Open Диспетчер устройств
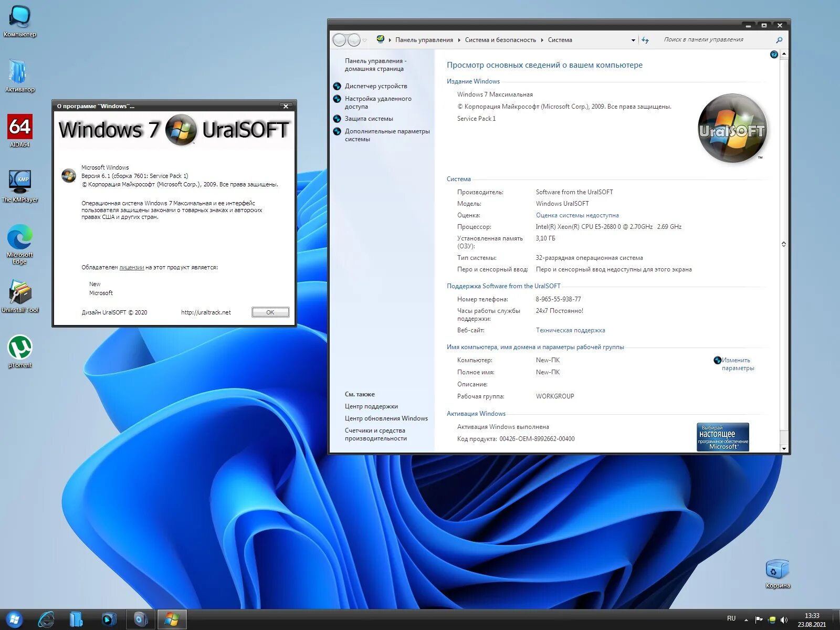The width and height of the screenshot is (840, 630). pyautogui.click(x=376, y=86)
